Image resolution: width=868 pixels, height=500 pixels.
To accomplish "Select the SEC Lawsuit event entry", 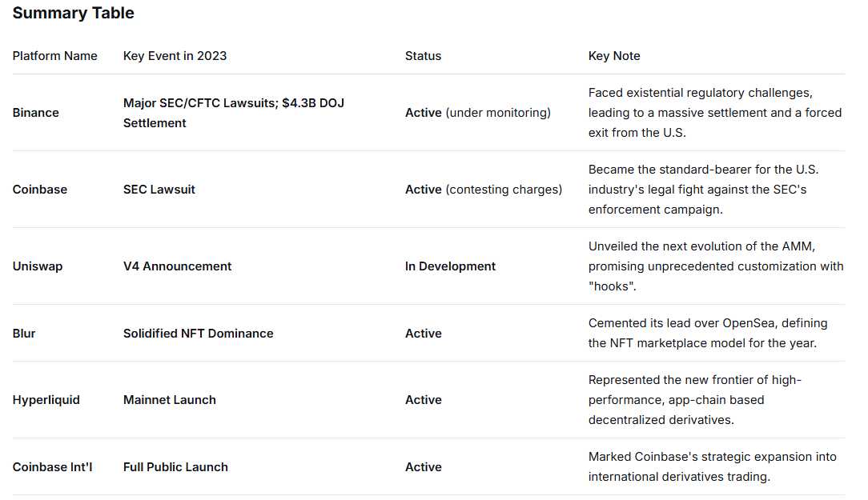I will 159,190.
